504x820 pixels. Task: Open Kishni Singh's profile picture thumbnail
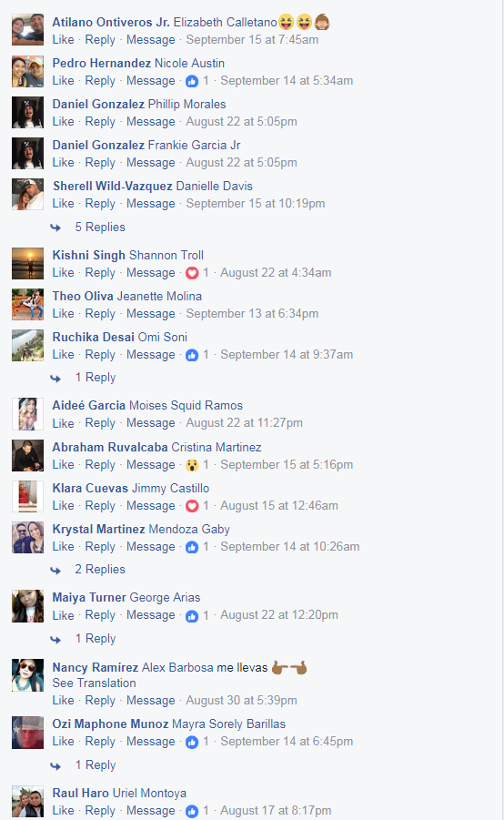pyautogui.click(x=27, y=264)
